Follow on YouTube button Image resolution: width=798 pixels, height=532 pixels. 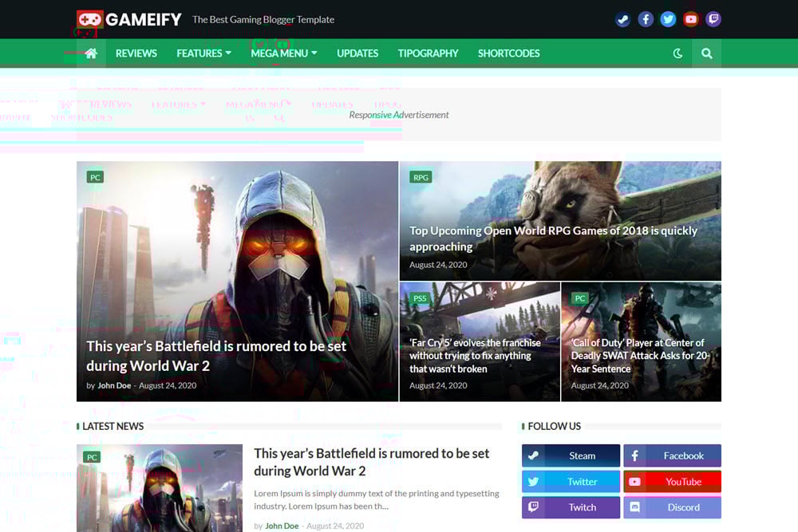click(672, 481)
